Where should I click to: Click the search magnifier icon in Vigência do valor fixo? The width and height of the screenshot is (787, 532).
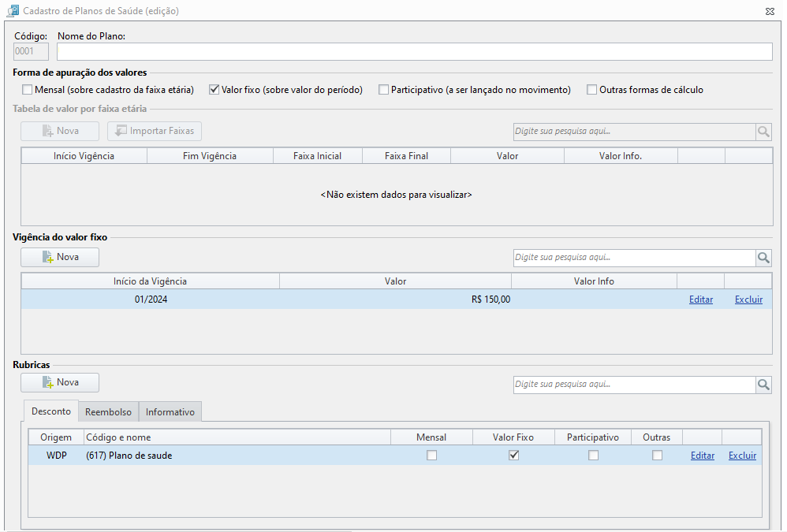click(x=763, y=258)
